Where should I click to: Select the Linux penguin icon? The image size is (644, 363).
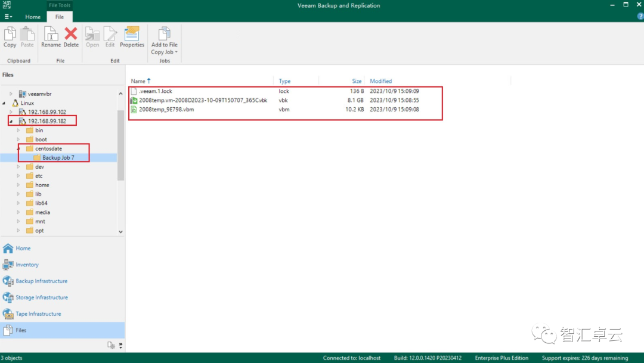coord(15,103)
